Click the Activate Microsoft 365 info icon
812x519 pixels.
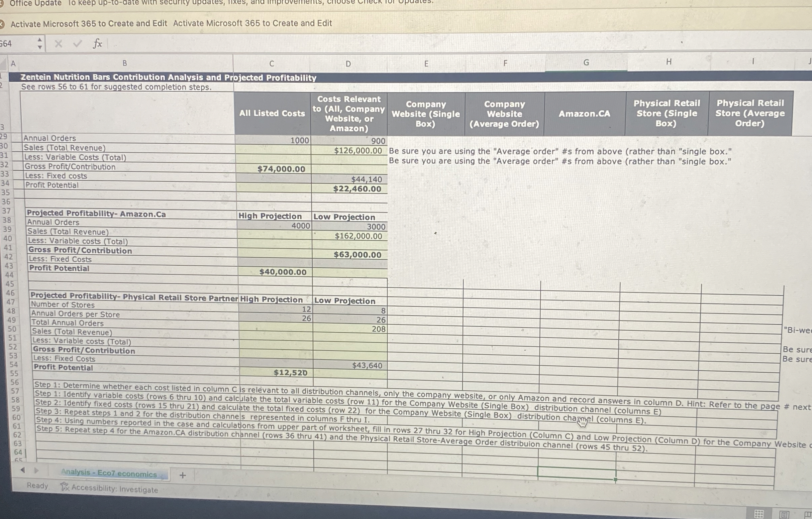(x=3, y=24)
